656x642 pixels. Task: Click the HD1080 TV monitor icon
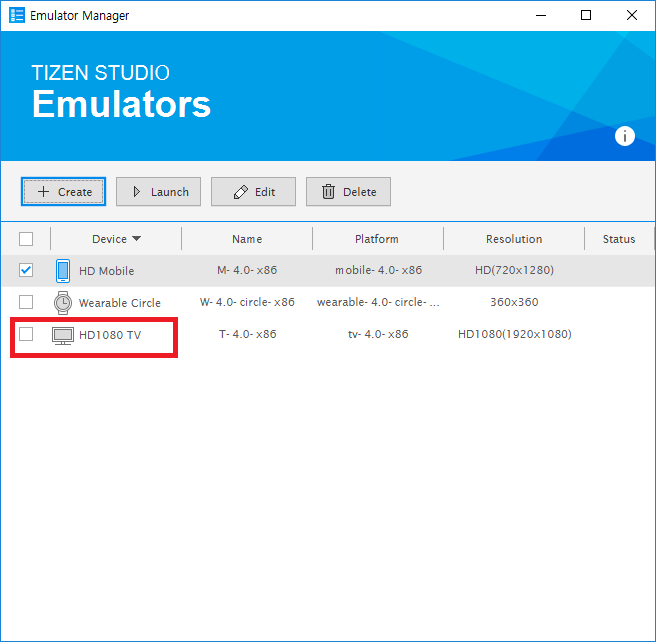tap(63, 335)
